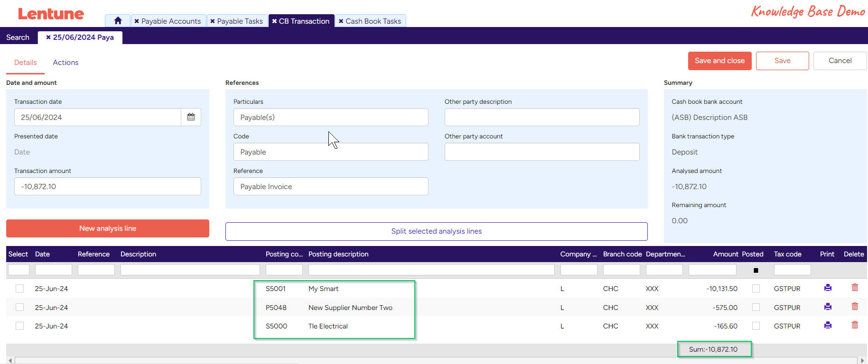Click the Code input field

[x=331, y=152]
